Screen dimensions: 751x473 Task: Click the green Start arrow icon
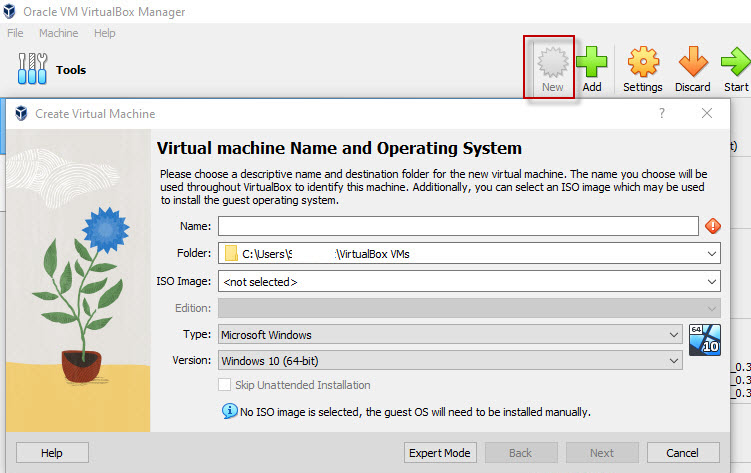pos(736,61)
